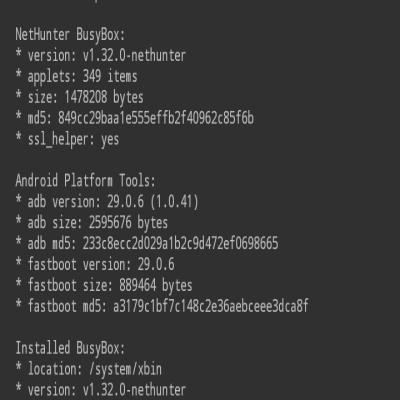Image resolution: width=400 pixels, height=400 pixels.
Task: Click the ssl_helper: yes line
Action: click(x=67, y=139)
